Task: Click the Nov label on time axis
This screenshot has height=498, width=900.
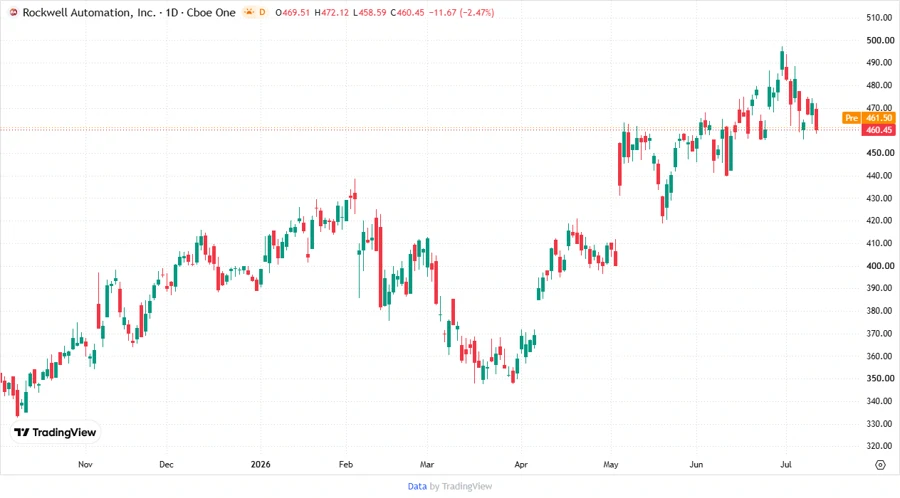Action: tap(85, 464)
